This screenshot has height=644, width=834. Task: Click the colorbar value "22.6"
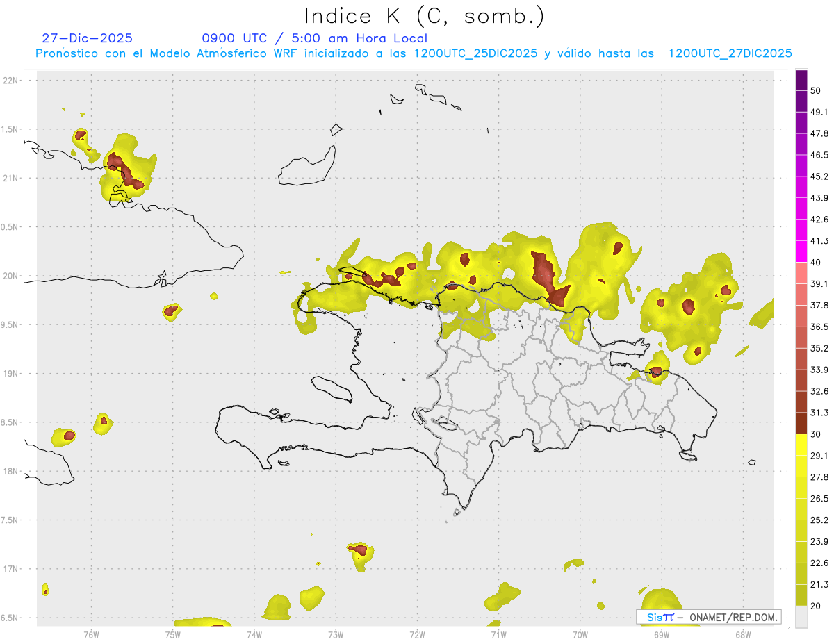819,563
